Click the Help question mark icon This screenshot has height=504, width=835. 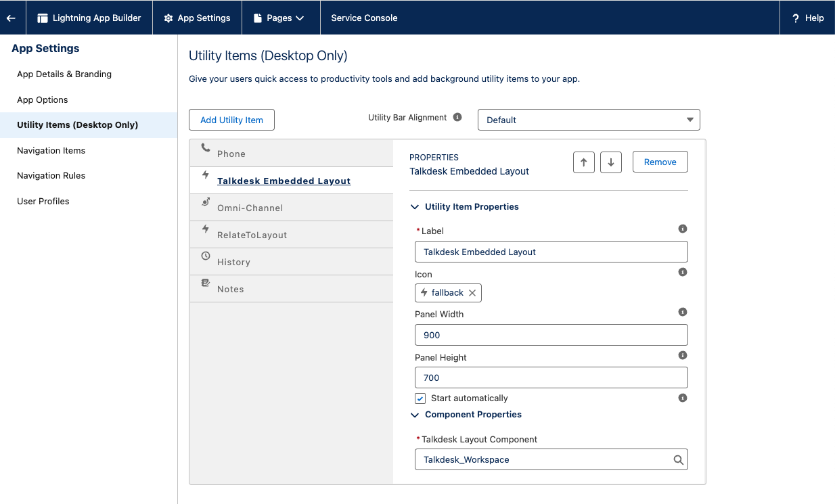coord(796,18)
